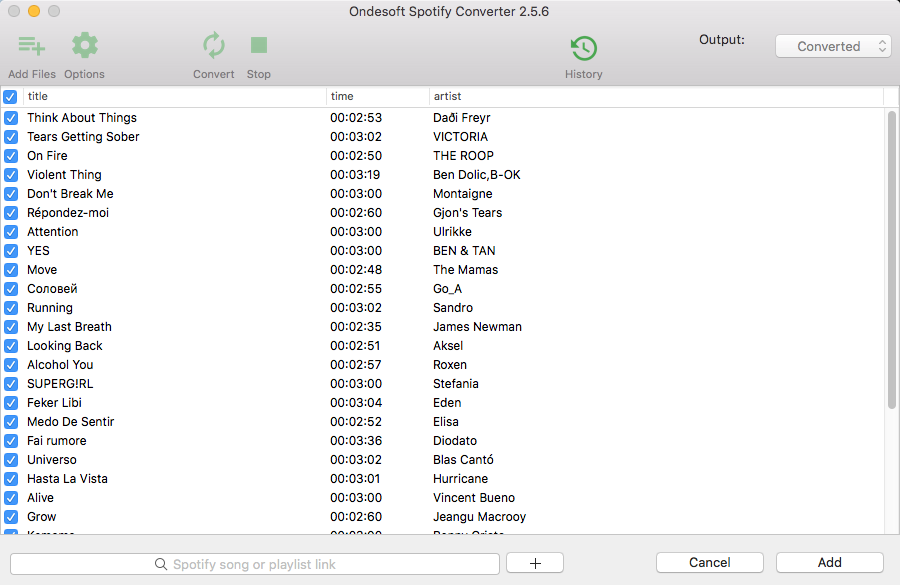Screen dimensions: 900x585
Task: Deselect Don't Break Me
Action: [11, 194]
